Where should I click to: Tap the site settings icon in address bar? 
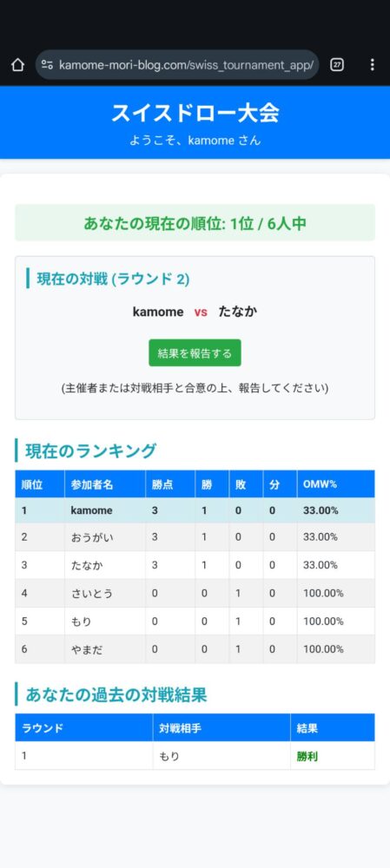pos(47,65)
